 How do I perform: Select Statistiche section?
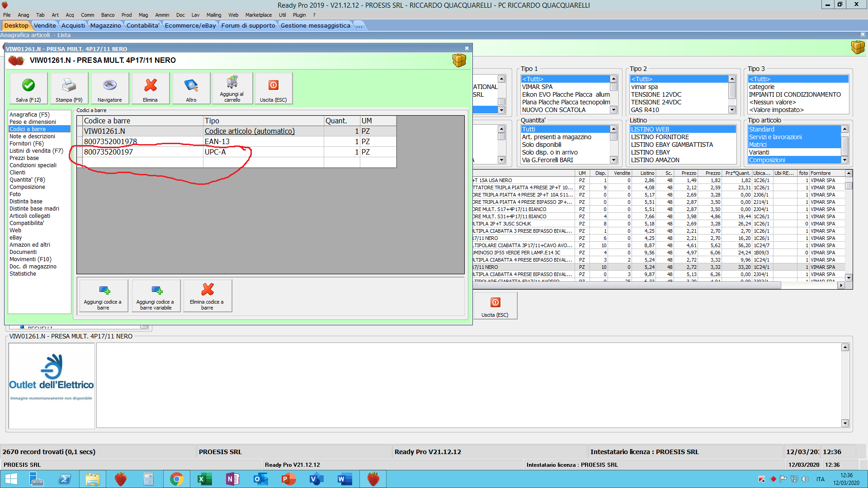point(23,274)
